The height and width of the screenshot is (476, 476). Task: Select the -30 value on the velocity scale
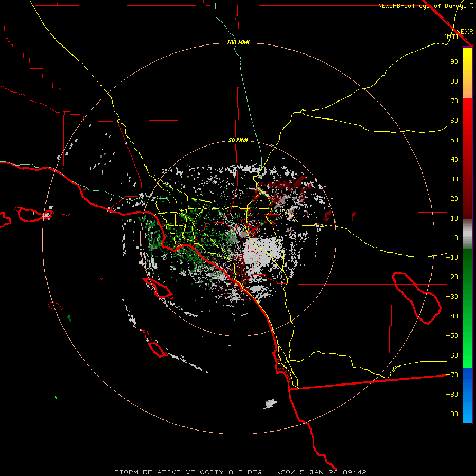point(452,297)
